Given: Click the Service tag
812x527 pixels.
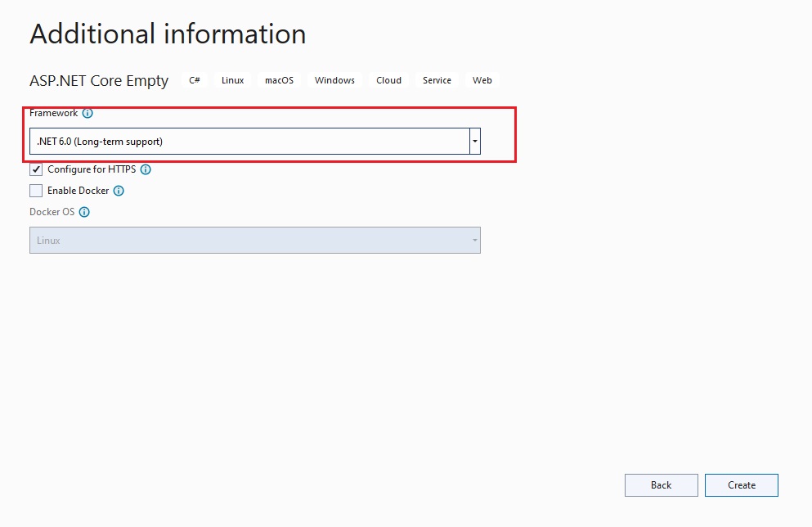Looking at the screenshot, I should coord(437,80).
